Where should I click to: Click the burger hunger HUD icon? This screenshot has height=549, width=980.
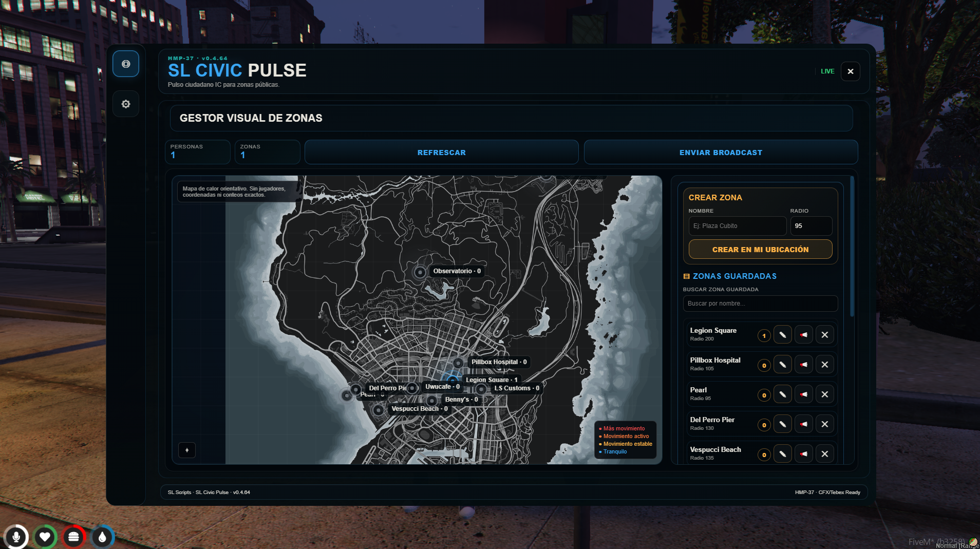tap(73, 537)
